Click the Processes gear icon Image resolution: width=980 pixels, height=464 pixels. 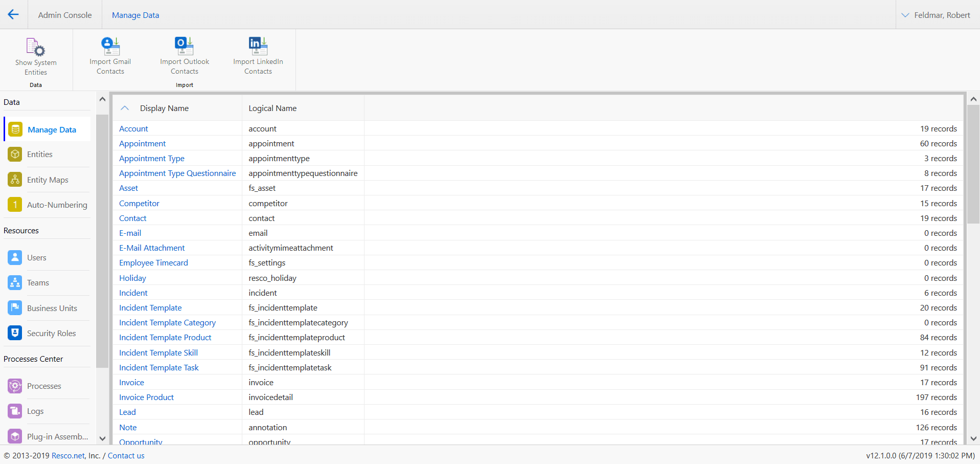pos(15,386)
